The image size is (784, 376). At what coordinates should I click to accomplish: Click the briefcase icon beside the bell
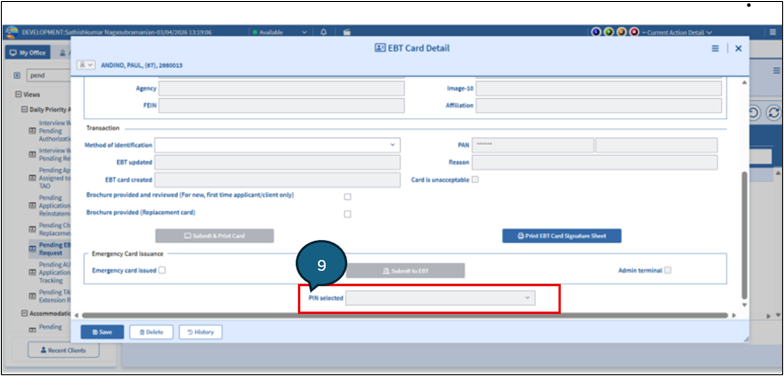347,32
